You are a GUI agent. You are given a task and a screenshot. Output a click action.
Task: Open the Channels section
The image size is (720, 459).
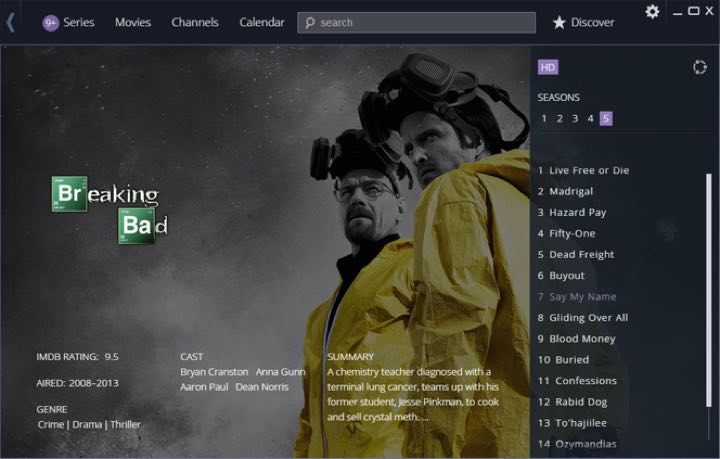point(195,22)
